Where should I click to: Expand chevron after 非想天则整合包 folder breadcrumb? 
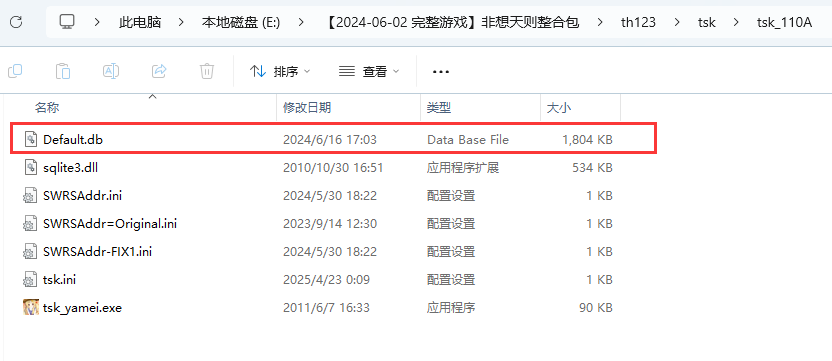tap(600, 22)
